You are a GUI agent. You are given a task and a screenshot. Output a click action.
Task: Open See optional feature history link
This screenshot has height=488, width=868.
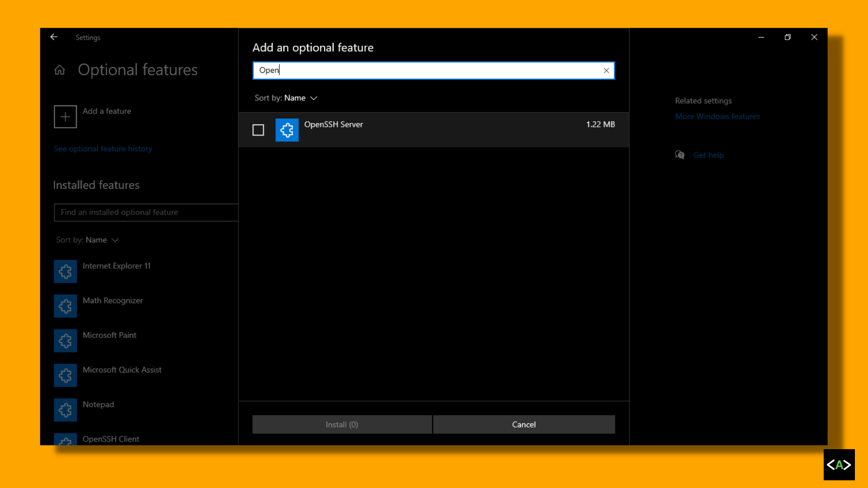click(x=103, y=149)
